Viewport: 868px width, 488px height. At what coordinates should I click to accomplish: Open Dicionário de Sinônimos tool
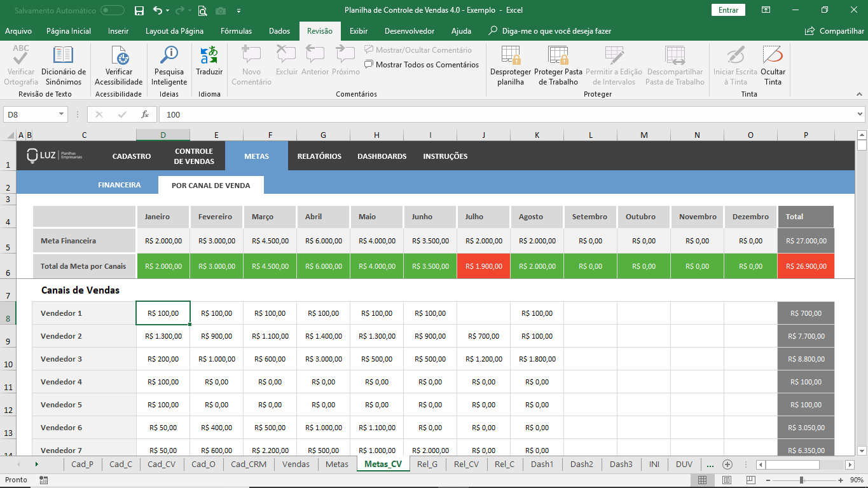pos(64,66)
